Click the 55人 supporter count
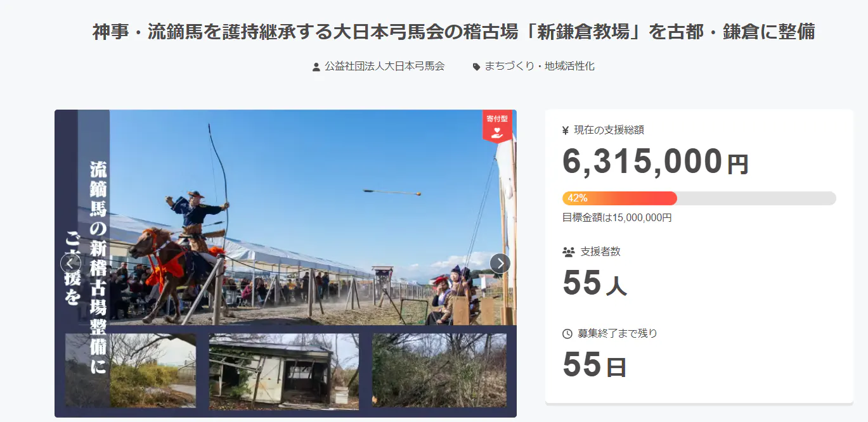Viewport: 868px width, 422px height. (595, 283)
